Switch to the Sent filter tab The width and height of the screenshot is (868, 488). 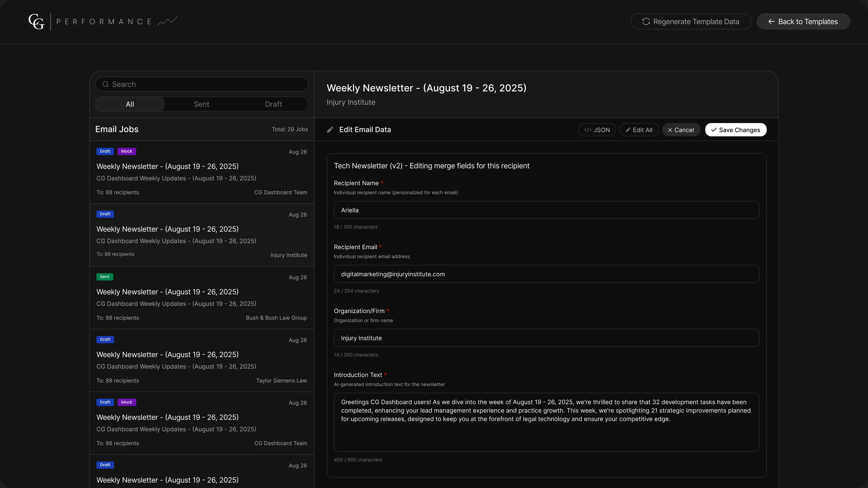tap(202, 104)
